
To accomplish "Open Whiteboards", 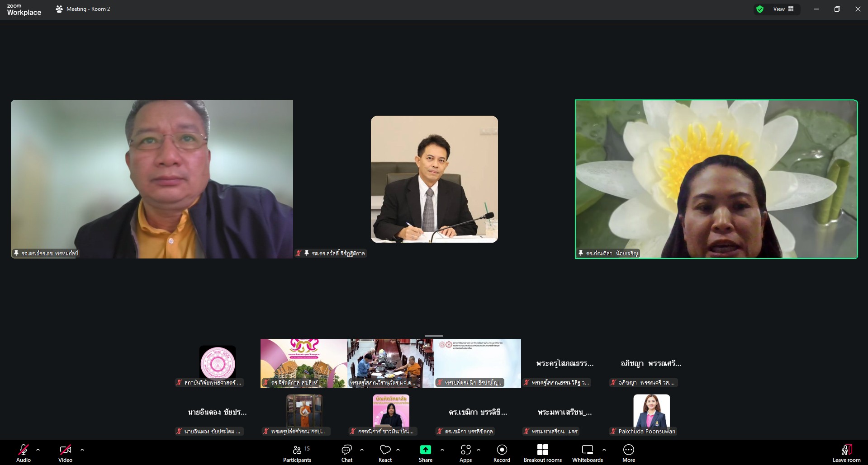I will [x=587, y=453].
